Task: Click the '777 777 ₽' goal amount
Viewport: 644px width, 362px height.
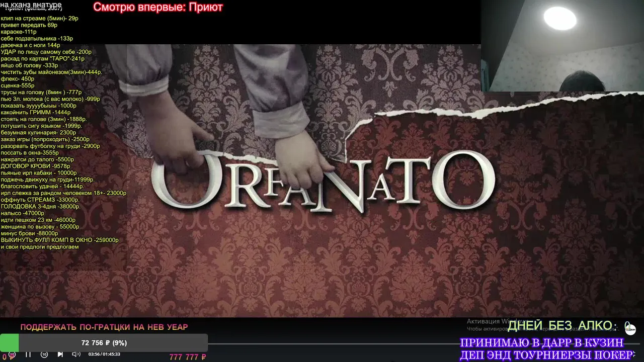Action: 188,357
